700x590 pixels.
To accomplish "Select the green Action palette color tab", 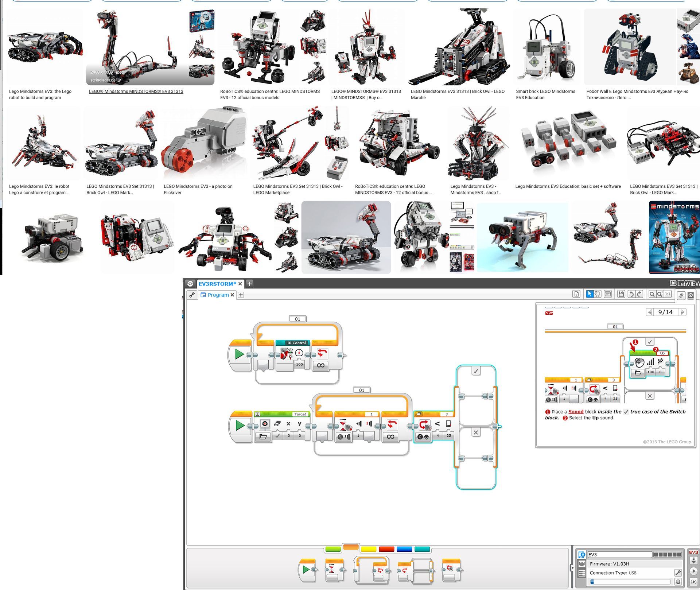I will (332, 549).
